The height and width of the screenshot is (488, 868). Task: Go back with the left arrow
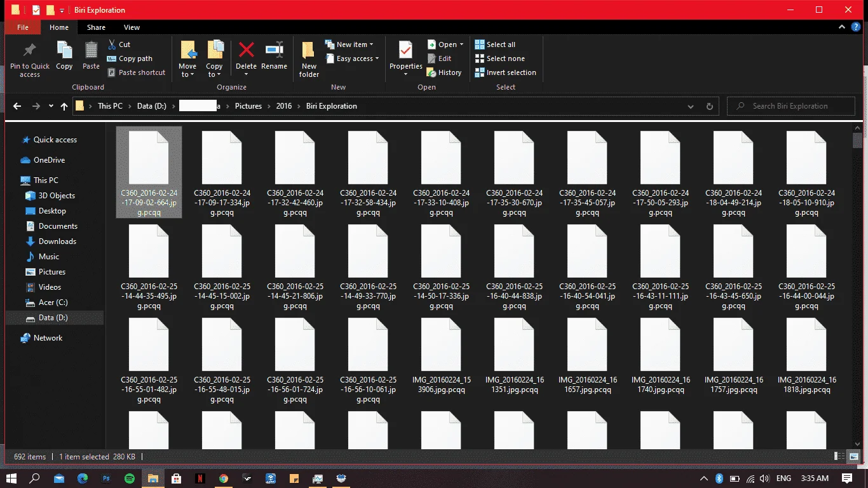pos(17,106)
